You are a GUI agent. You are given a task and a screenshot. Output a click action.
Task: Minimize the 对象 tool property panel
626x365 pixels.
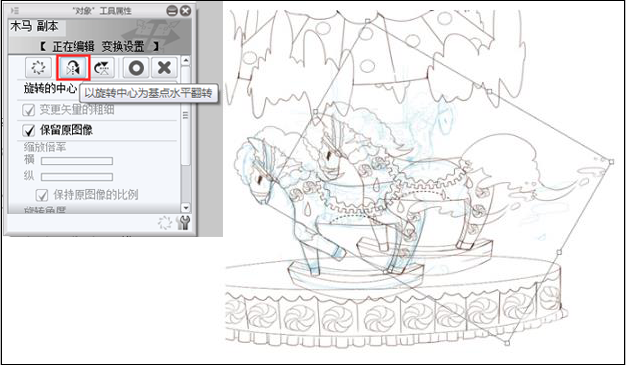tap(172, 11)
